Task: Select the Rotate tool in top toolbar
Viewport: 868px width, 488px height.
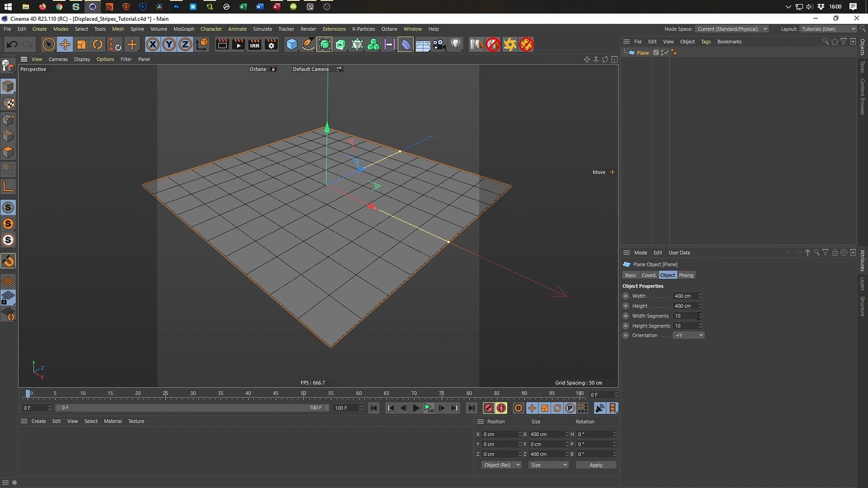Action: coord(98,45)
